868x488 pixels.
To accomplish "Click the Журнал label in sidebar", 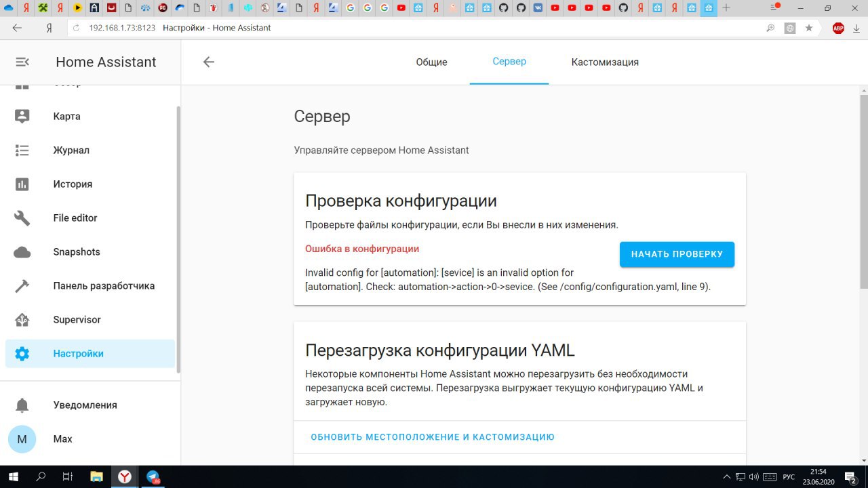I will click(x=71, y=150).
